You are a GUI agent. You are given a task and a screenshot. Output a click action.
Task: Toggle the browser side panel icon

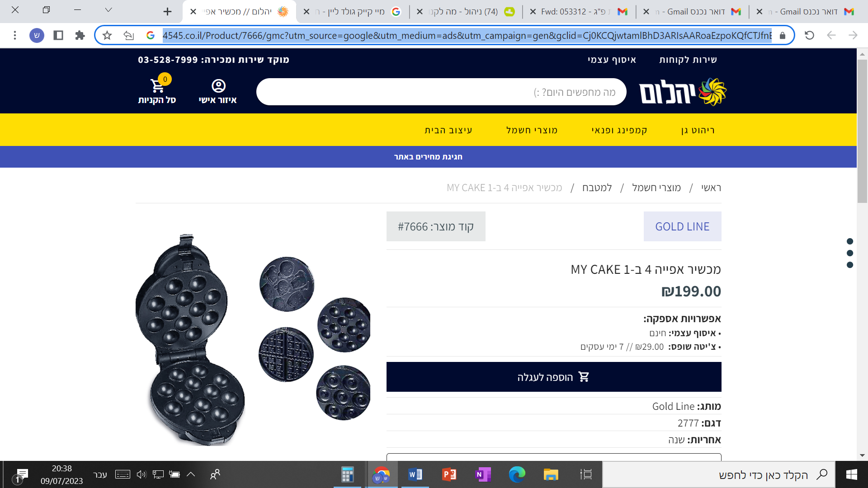pos(58,35)
